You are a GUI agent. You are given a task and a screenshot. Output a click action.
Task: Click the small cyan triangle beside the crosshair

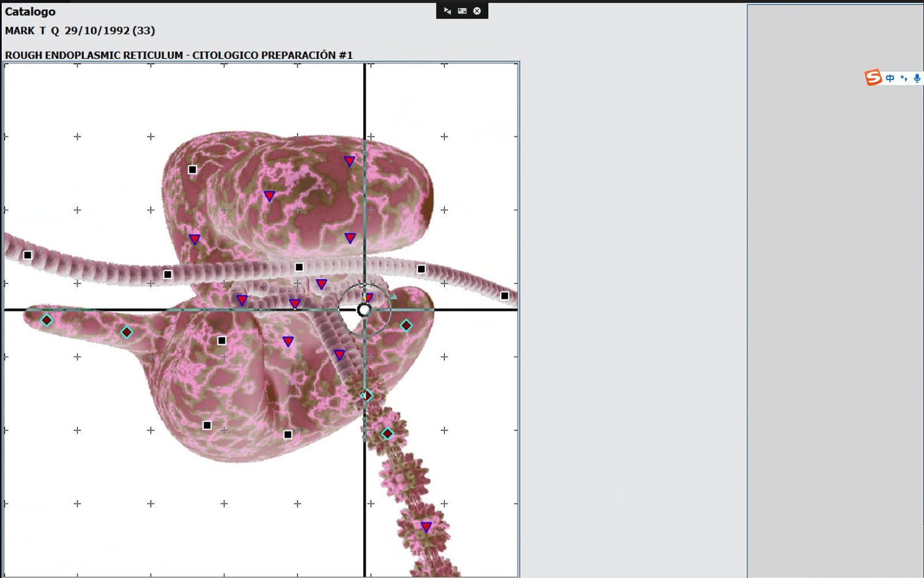394,295
